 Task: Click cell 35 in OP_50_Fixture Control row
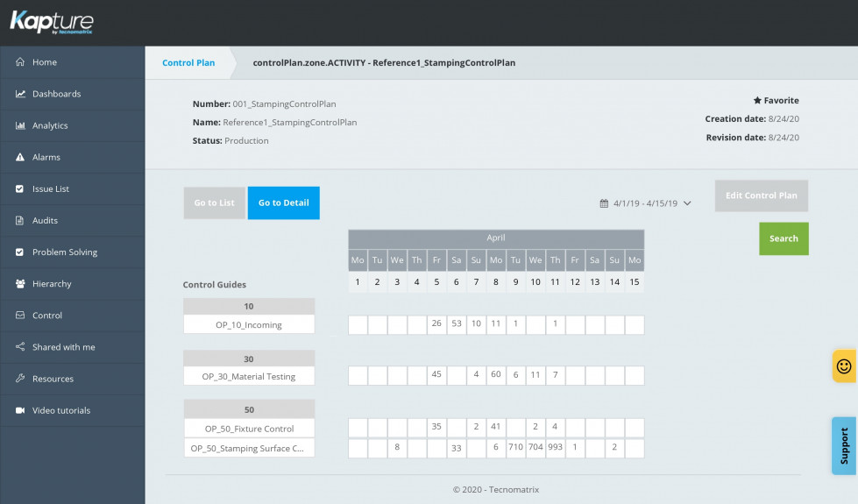coord(436,428)
